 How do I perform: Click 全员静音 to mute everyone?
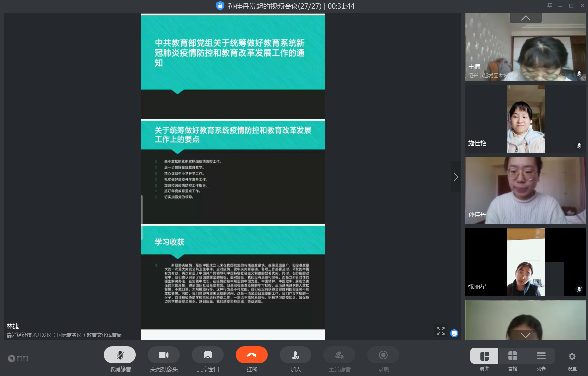click(339, 355)
